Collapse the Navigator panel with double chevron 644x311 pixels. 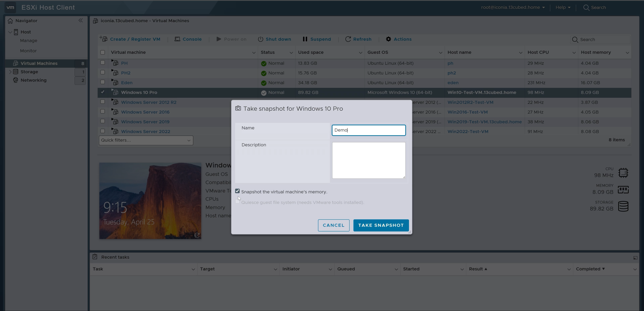point(81,21)
